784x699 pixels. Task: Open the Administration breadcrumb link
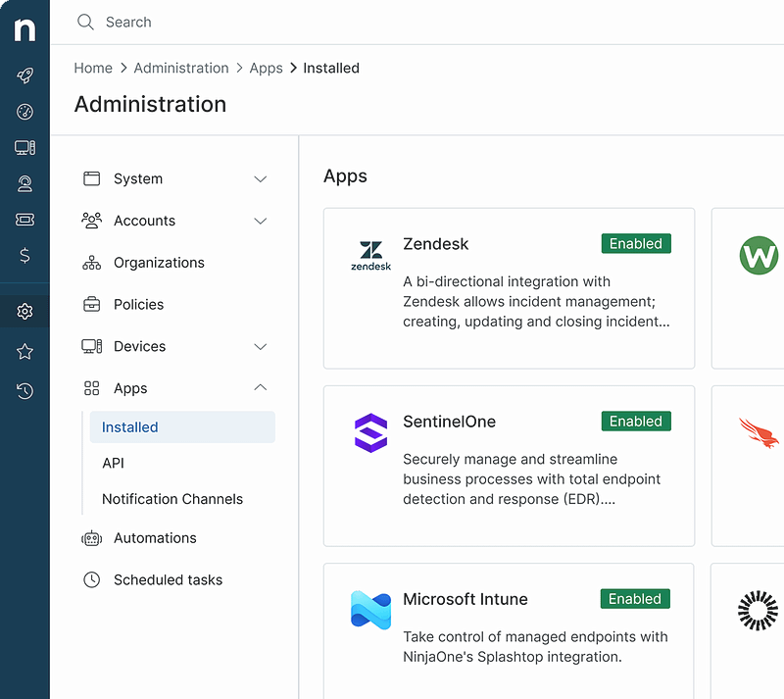pyautogui.click(x=181, y=68)
